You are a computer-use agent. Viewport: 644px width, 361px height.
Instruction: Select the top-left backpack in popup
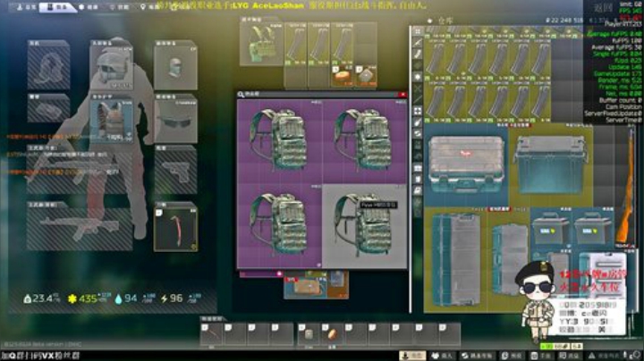(x=280, y=141)
